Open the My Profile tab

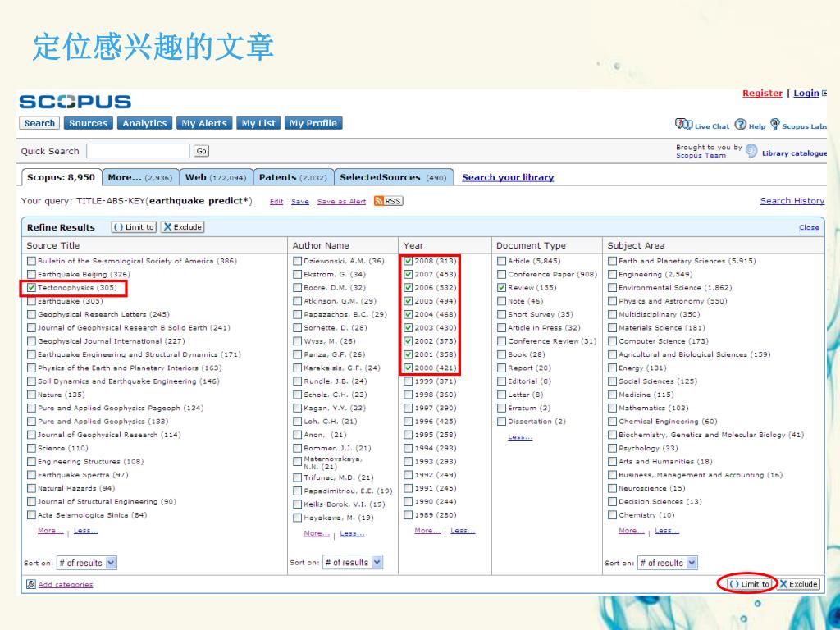(x=313, y=123)
